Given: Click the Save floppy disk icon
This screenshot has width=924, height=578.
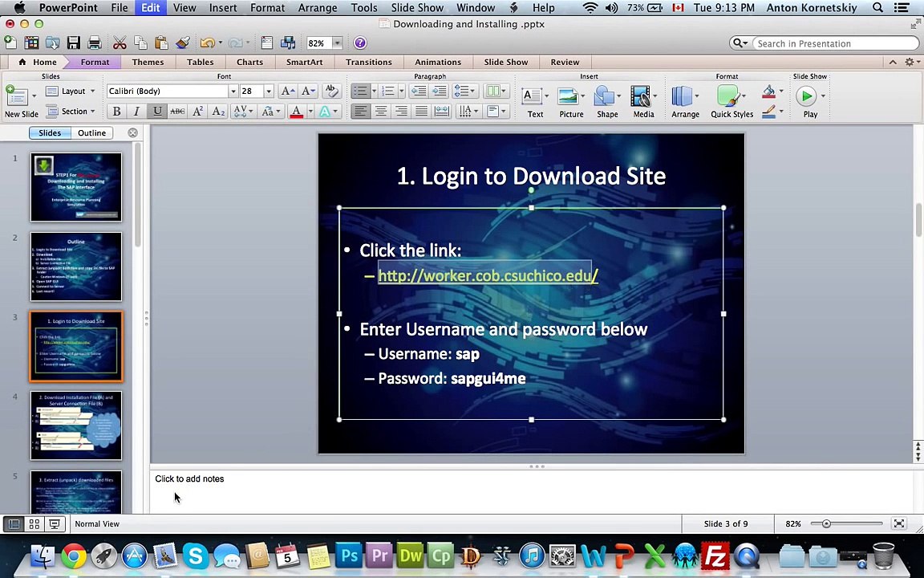Looking at the screenshot, I should click(73, 43).
